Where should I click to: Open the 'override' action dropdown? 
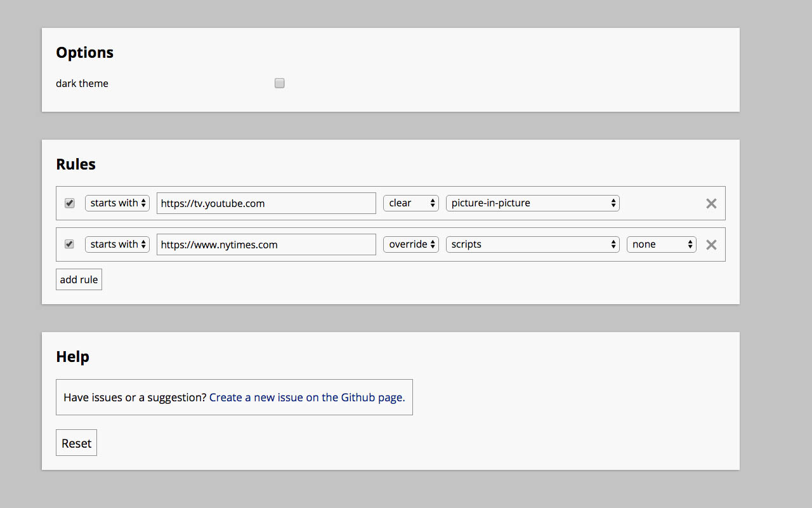pyautogui.click(x=411, y=244)
